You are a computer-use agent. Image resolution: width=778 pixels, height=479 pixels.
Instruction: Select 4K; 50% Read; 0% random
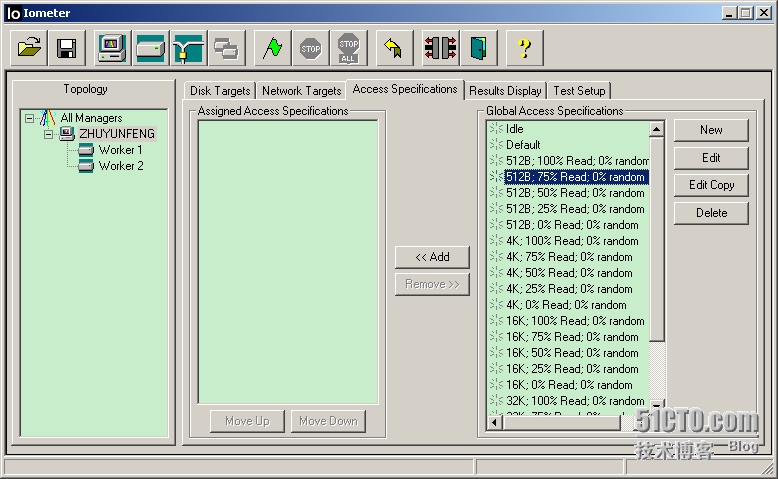point(568,273)
